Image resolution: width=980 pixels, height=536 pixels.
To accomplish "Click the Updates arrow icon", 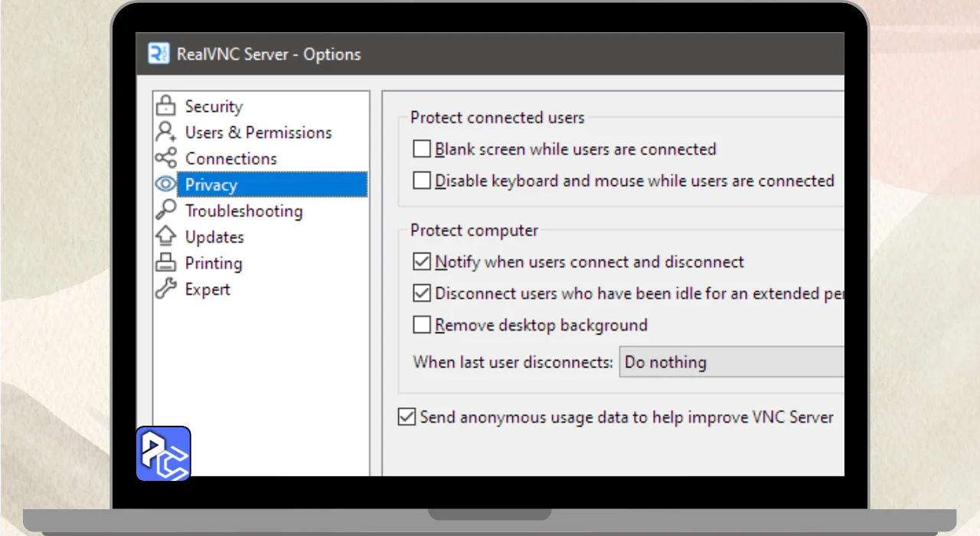I will coord(165,237).
